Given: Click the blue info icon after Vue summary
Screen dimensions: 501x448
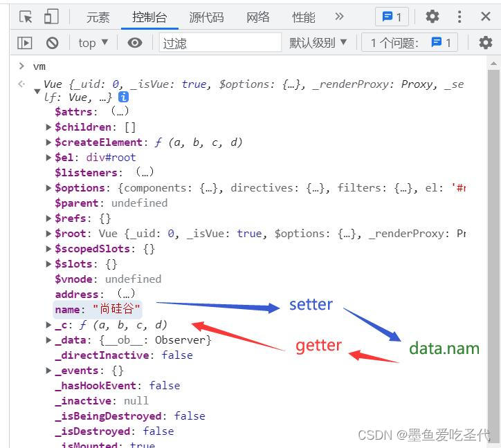Looking at the screenshot, I should pos(123,97).
